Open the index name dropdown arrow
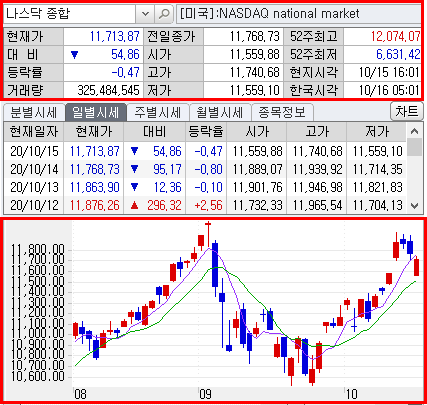The height and width of the screenshot is (405, 427). point(145,14)
